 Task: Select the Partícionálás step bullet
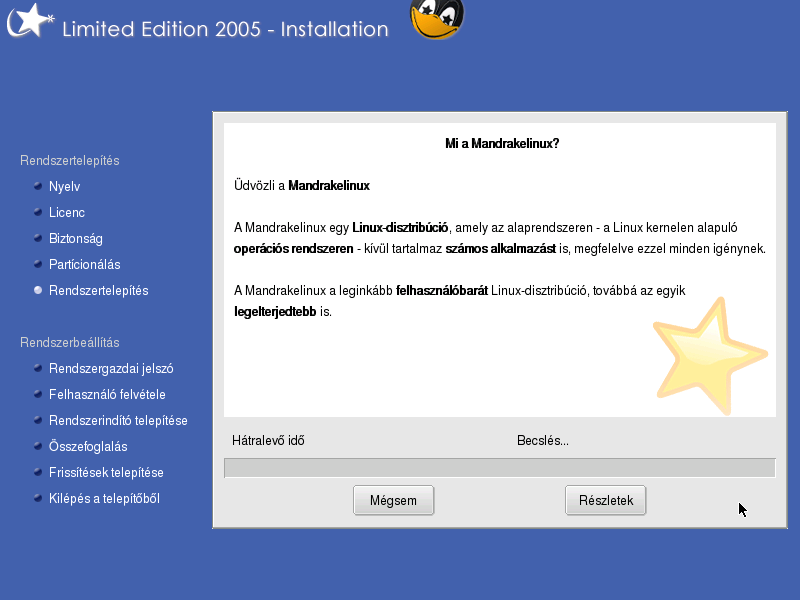coord(38,264)
